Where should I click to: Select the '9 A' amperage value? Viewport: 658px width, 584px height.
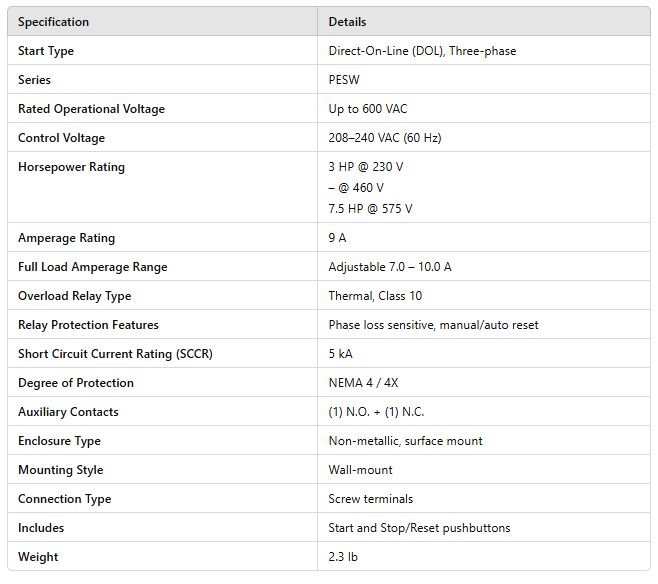point(339,238)
